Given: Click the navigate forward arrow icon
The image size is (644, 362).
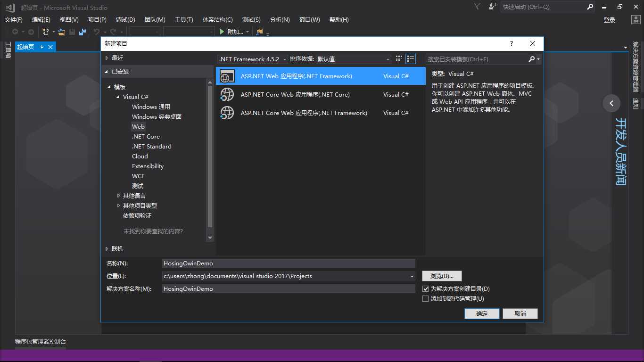Looking at the screenshot, I should tap(31, 32).
